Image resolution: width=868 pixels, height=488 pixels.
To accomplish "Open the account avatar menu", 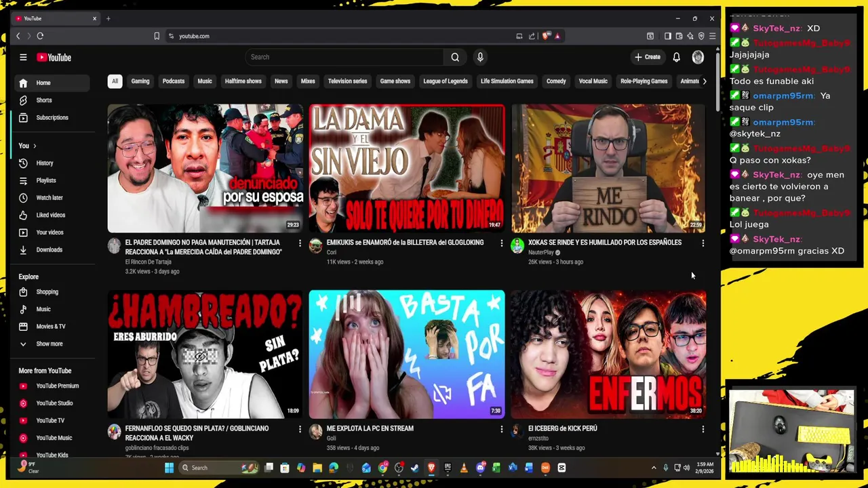I will (x=698, y=58).
